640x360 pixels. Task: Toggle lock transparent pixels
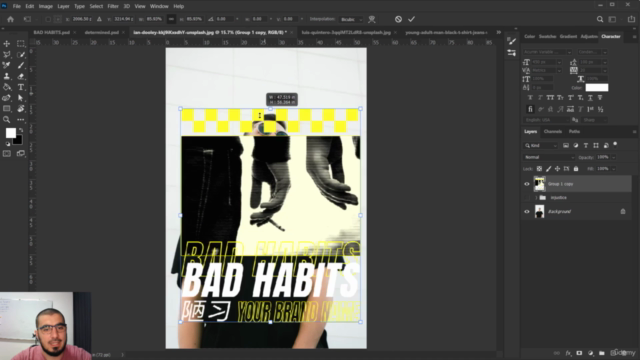(539, 169)
